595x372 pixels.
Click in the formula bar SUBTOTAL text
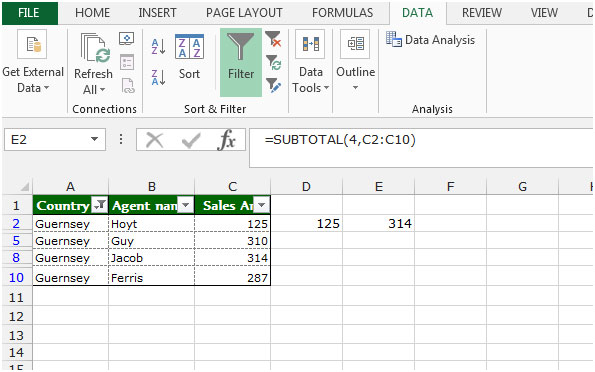tap(340, 140)
